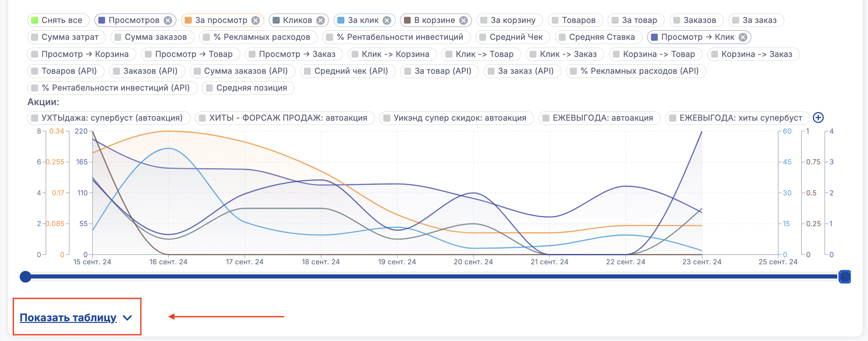
Task: Toggle ХИТЫ - ФОРСАЖ ПРОДАЖ promotion chip
Action: click(x=284, y=118)
